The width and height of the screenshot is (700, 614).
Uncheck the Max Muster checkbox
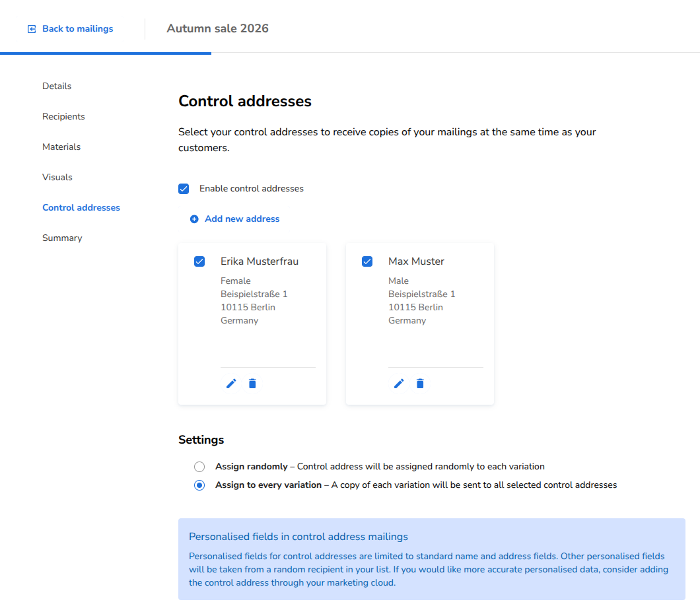(x=367, y=261)
